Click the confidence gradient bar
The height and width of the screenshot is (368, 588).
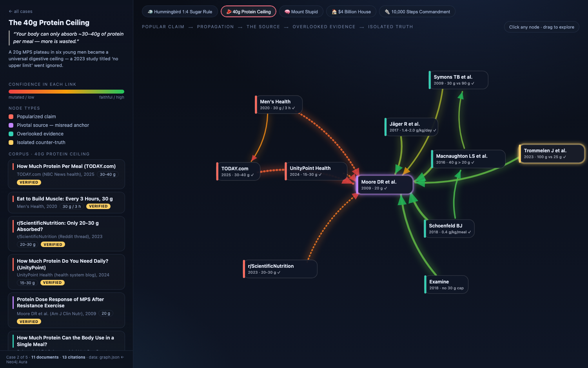(66, 92)
